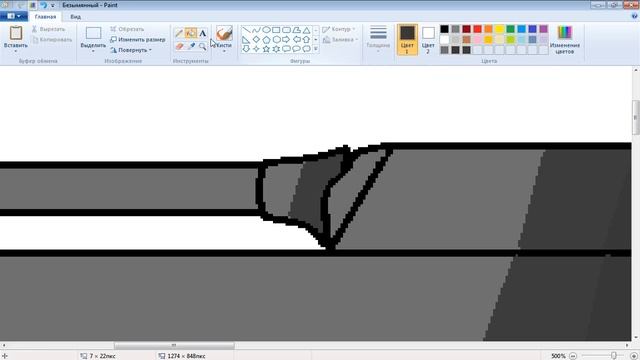Select the Pencil tool

(x=179, y=33)
